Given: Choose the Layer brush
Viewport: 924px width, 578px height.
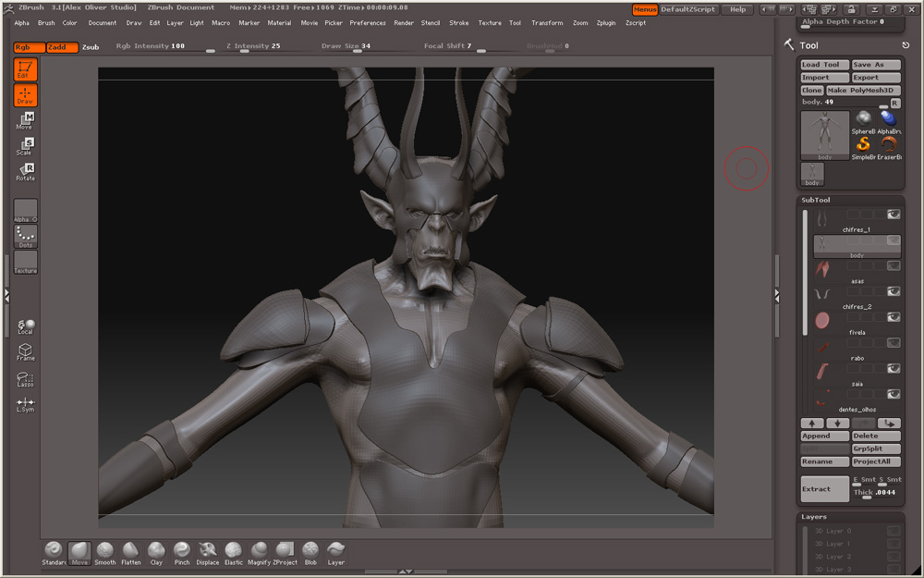Looking at the screenshot, I should tap(336, 553).
